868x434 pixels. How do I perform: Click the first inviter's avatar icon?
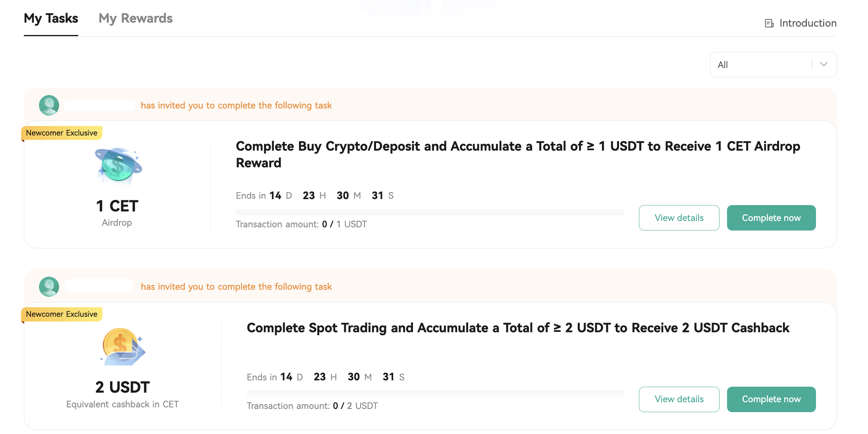click(49, 105)
